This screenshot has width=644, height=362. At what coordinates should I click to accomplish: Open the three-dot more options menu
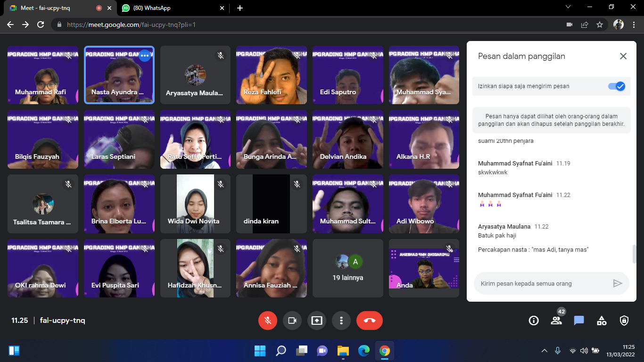pyautogui.click(x=341, y=321)
